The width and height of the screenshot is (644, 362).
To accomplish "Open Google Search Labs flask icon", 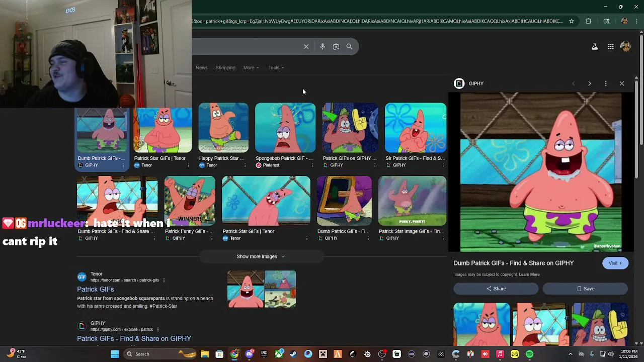I will tap(595, 47).
